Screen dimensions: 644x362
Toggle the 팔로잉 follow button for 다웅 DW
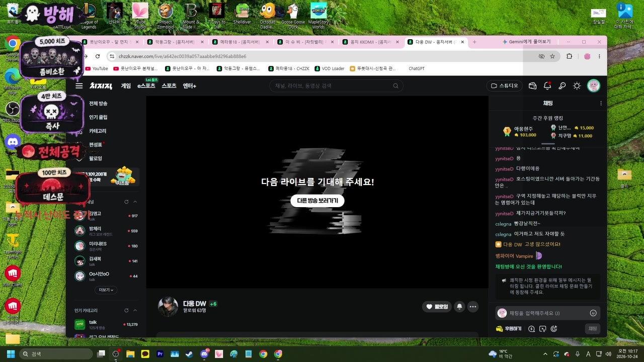(437, 306)
